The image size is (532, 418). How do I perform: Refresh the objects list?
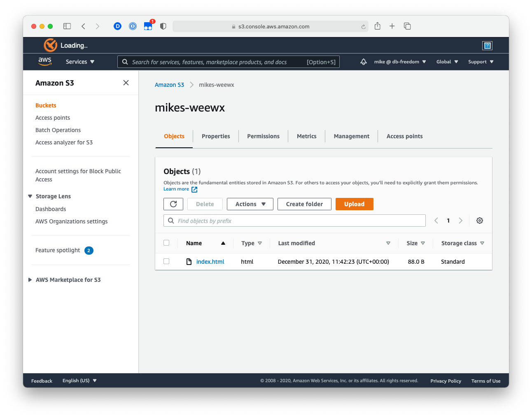tap(173, 204)
